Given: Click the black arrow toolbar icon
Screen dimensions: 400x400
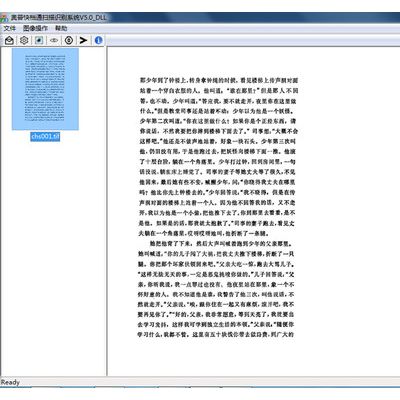Looking at the screenshot, I should pyautogui.click(x=83, y=40).
